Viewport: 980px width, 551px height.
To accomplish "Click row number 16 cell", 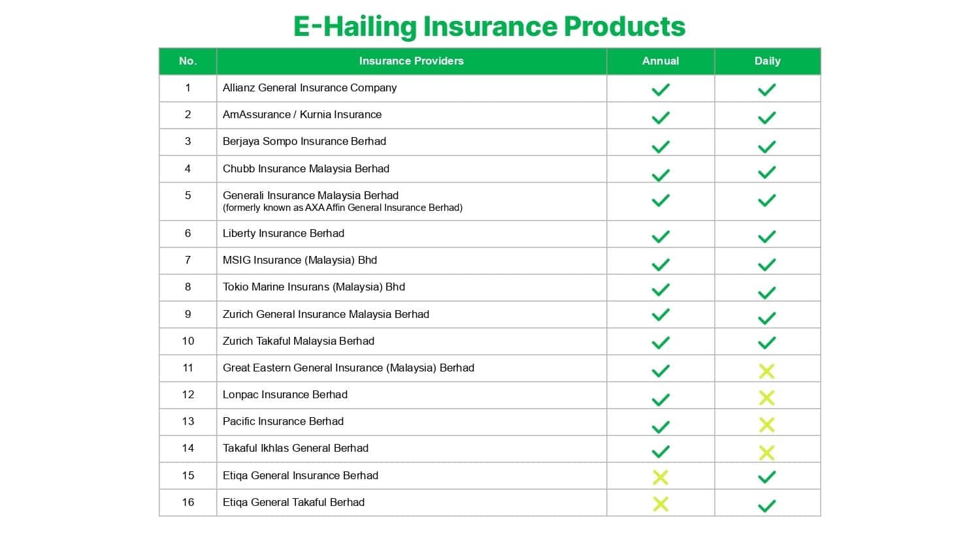I will click(188, 502).
